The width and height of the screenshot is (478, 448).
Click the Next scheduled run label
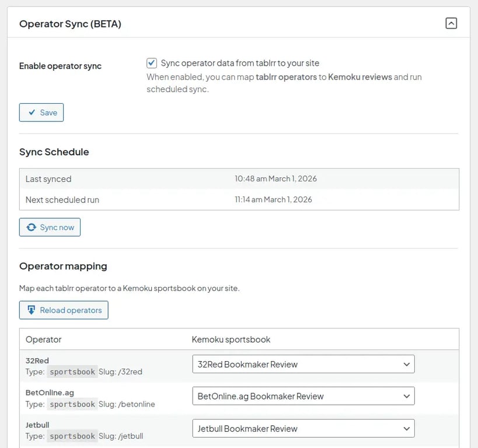[x=62, y=199]
